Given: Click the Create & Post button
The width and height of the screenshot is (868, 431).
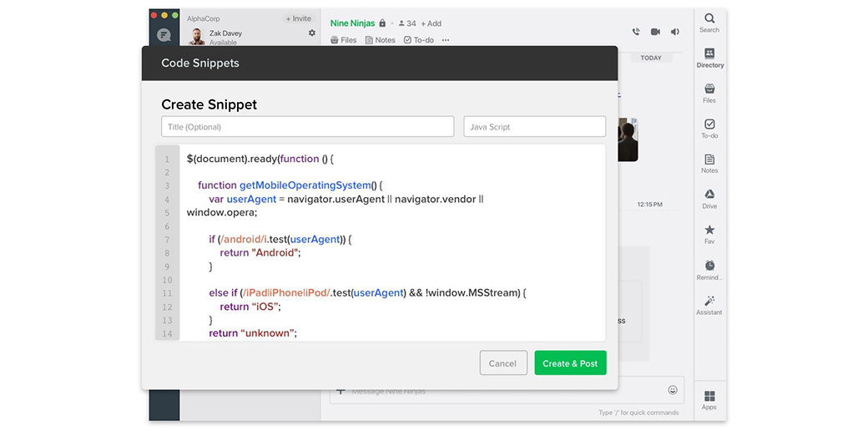Looking at the screenshot, I should click(570, 363).
